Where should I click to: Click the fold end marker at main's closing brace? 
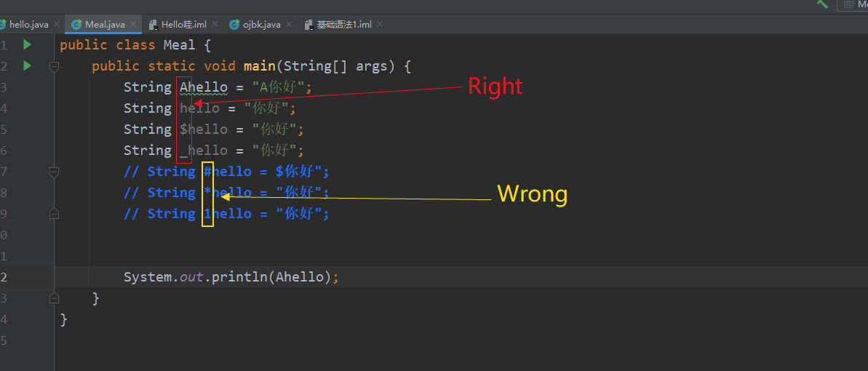tap(54, 298)
